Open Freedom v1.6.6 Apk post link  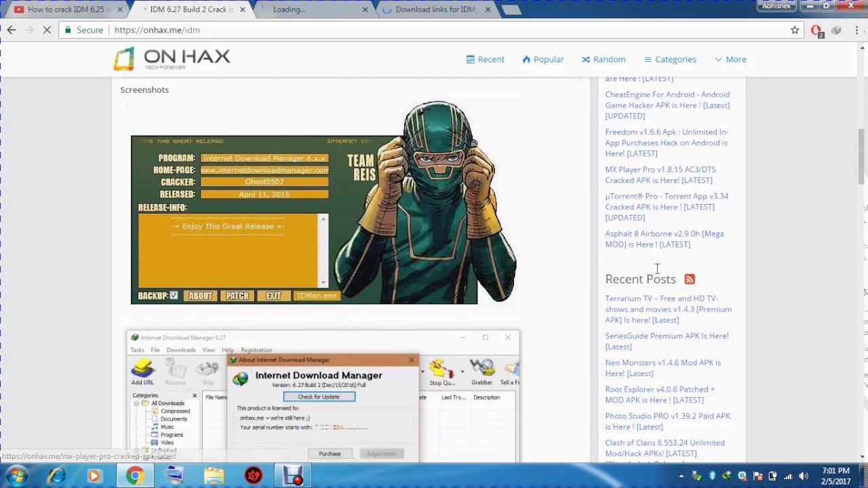(667, 142)
